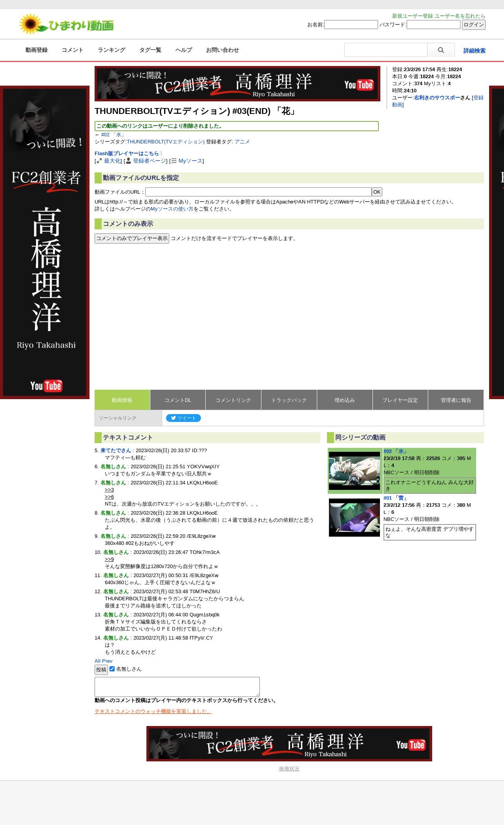Image resolution: width=504 pixels, height=825 pixels.
Task: Open the #02「水」 title link in series list
Action: coord(396,451)
